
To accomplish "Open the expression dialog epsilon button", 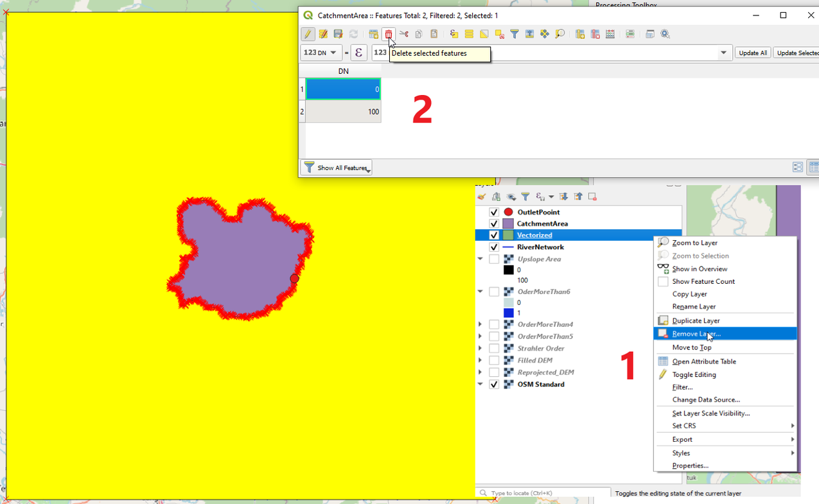I will pos(359,53).
